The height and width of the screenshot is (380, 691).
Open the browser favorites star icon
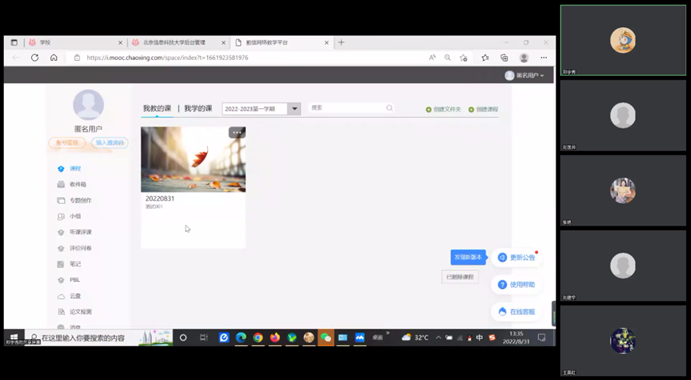point(485,57)
